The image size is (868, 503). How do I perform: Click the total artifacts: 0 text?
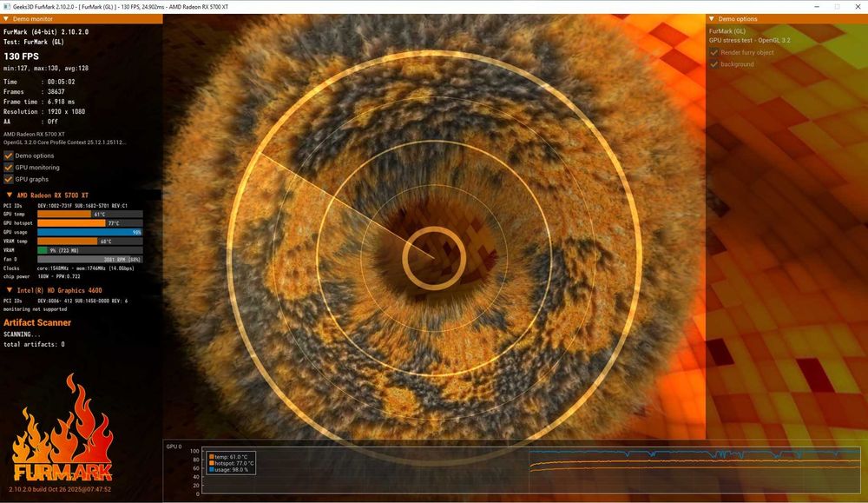[34, 344]
